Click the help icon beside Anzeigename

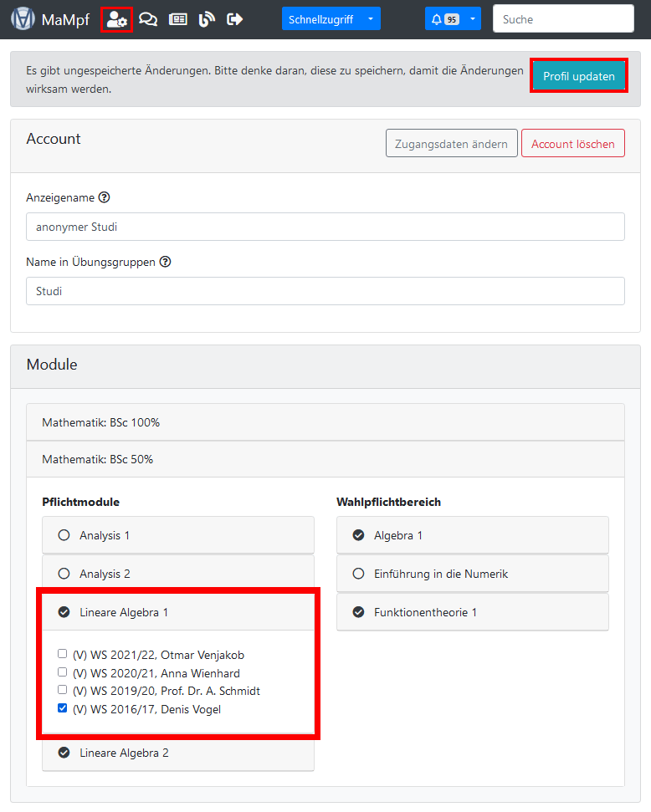[105, 198]
